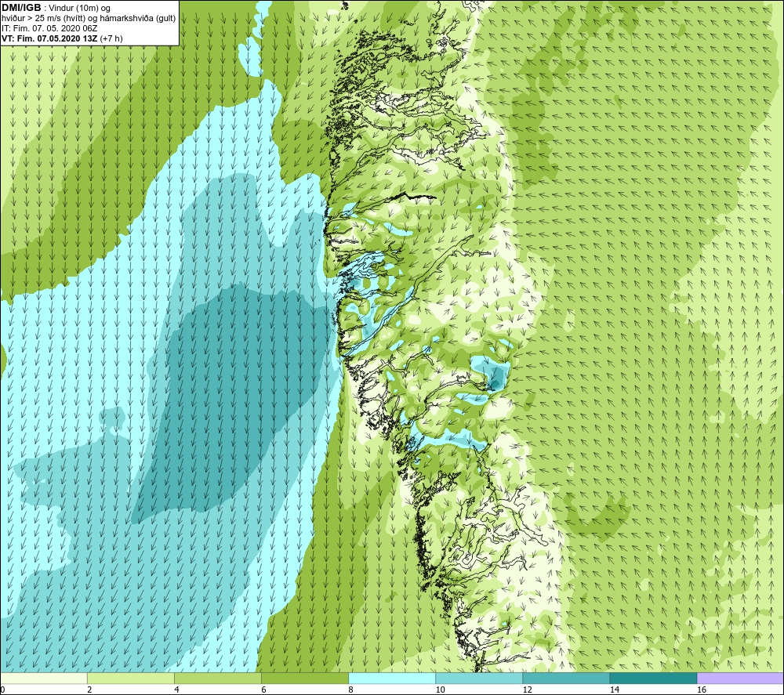Viewport: 784px width, 695px height.
Task: Click the 'IT: Fim. 07. 05. 2020 06Z' line
Action: pos(49,28)
